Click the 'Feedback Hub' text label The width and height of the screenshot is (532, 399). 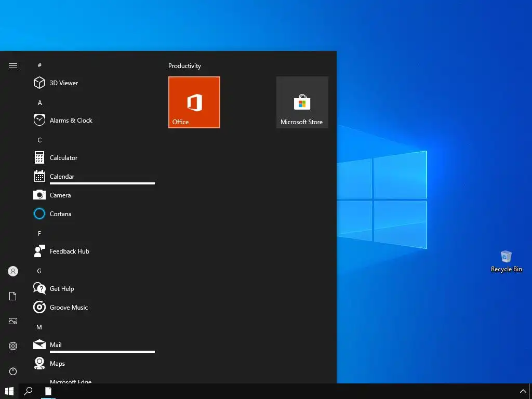pyautogui.click(x=69, y=251)
